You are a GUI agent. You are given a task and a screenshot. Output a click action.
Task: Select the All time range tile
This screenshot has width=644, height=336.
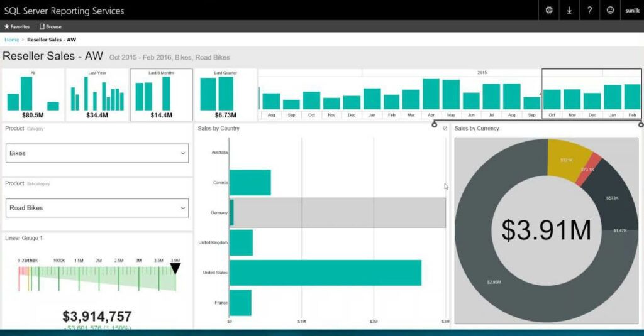(x=33, y=95)
